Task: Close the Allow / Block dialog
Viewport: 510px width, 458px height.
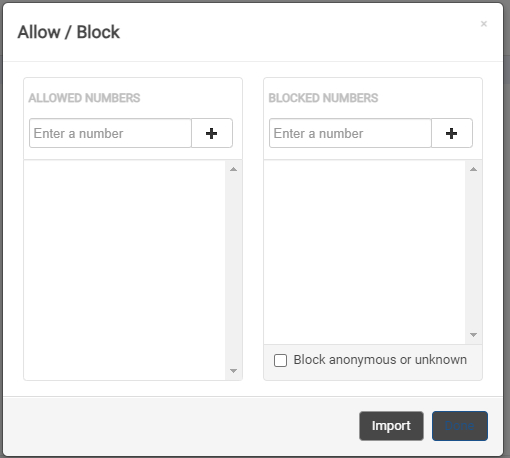Action: 484,24
